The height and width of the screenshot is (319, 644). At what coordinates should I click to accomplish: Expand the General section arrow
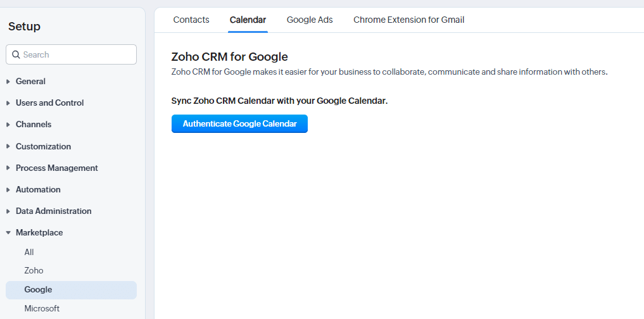pyautogui.click(x=8, y=81)
